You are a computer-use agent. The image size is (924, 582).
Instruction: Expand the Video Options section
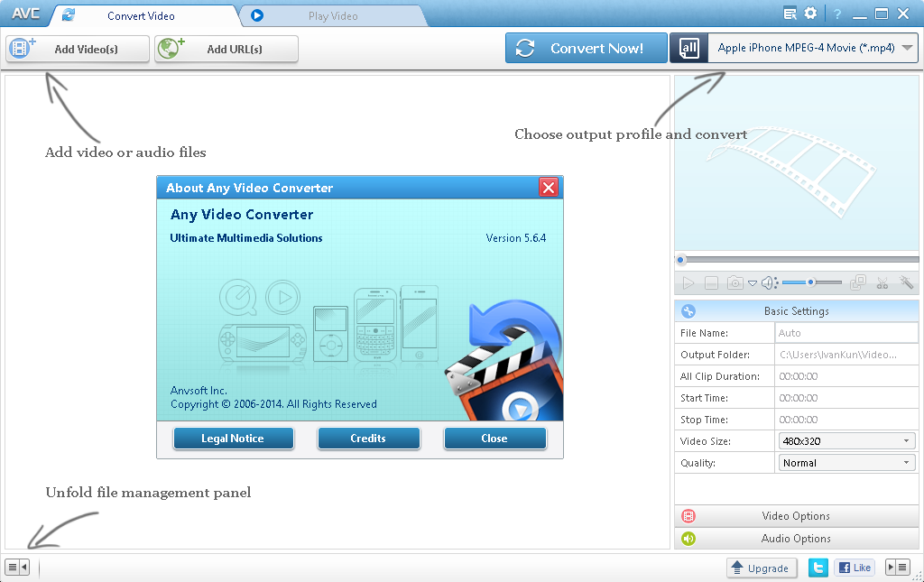(x=796, y=516)
